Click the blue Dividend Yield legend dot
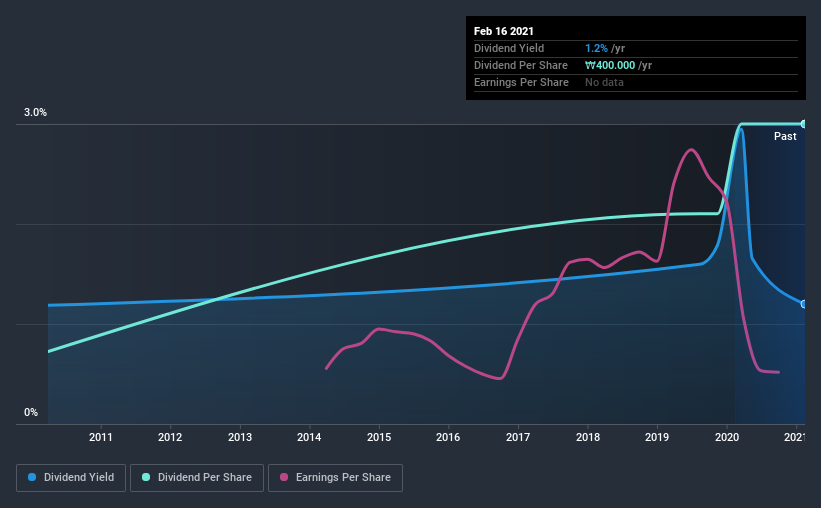Image resolution: width=821 pixels, height=508 pixels. point(32,477)
